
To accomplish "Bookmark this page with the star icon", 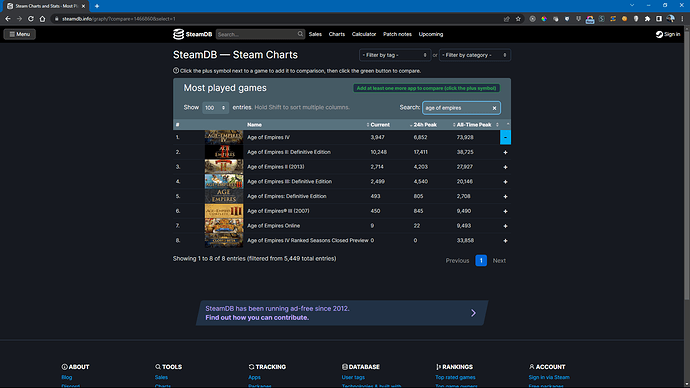I will tap(518, 18).
